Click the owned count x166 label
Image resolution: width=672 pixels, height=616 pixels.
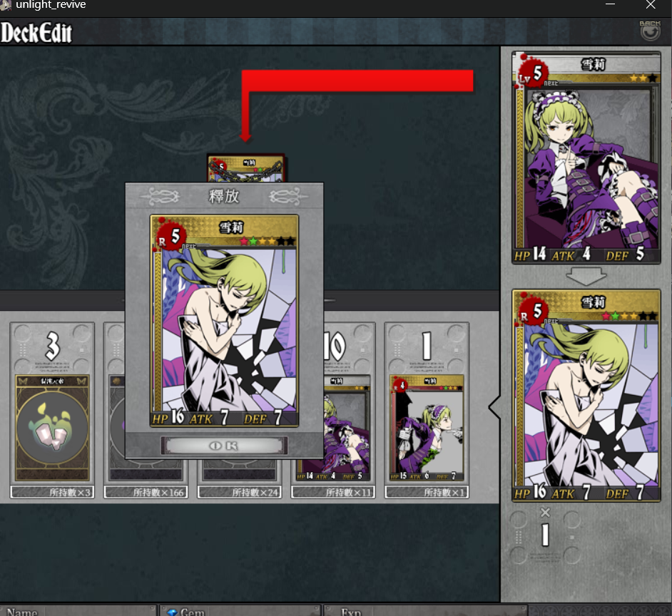click(146, 492)
